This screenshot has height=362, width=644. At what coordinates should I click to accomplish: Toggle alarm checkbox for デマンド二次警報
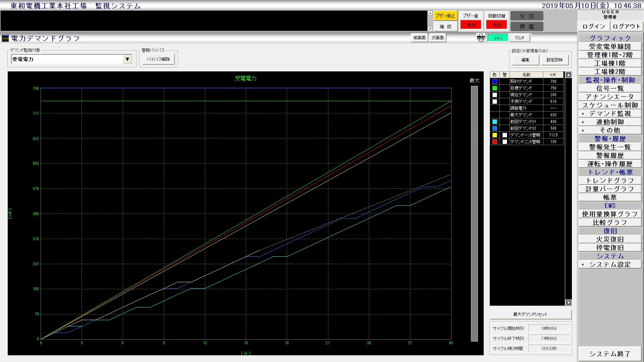[x=504, y=142]
